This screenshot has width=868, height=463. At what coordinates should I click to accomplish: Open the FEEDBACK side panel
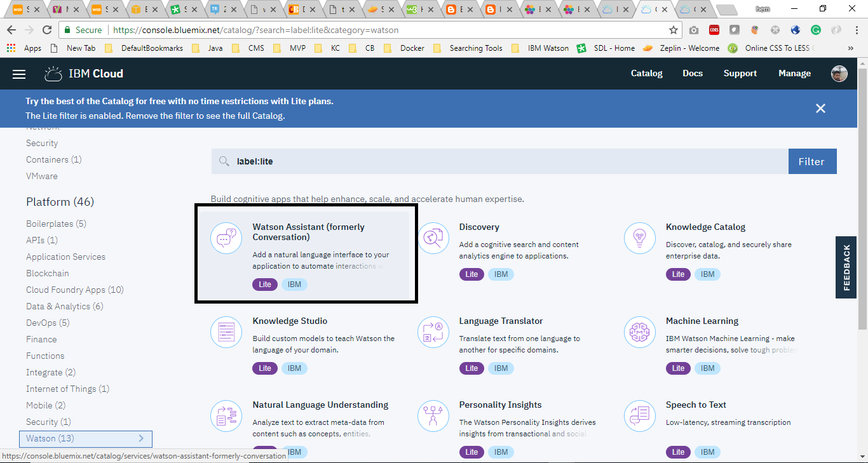point(846,267)
